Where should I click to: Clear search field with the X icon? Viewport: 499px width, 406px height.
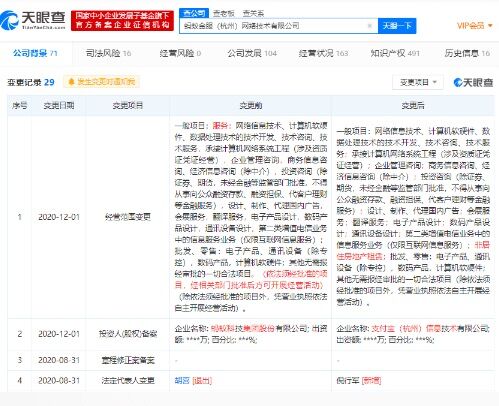click(369, 26)
